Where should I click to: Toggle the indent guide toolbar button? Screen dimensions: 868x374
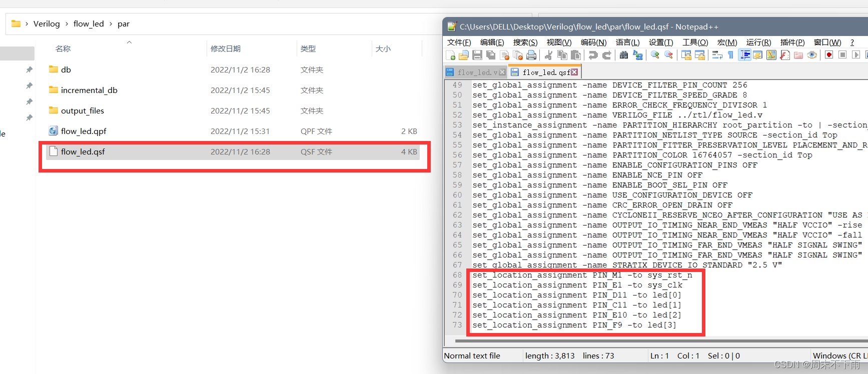pos(745,55)
